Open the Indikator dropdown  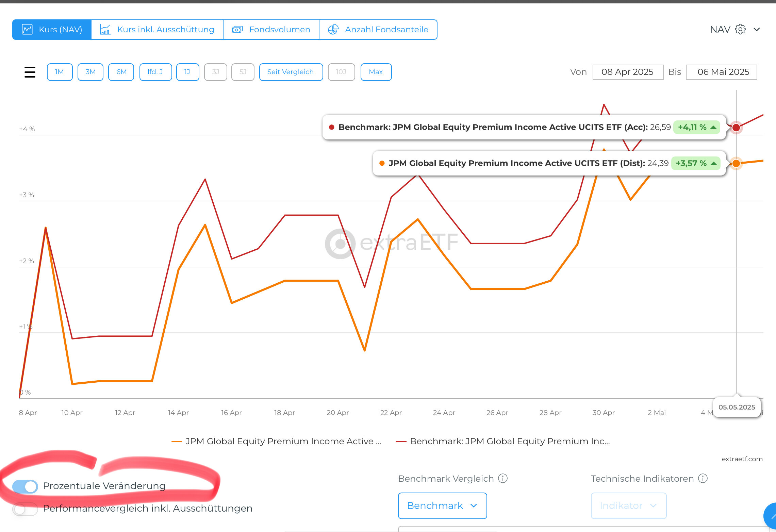(628, 506)
